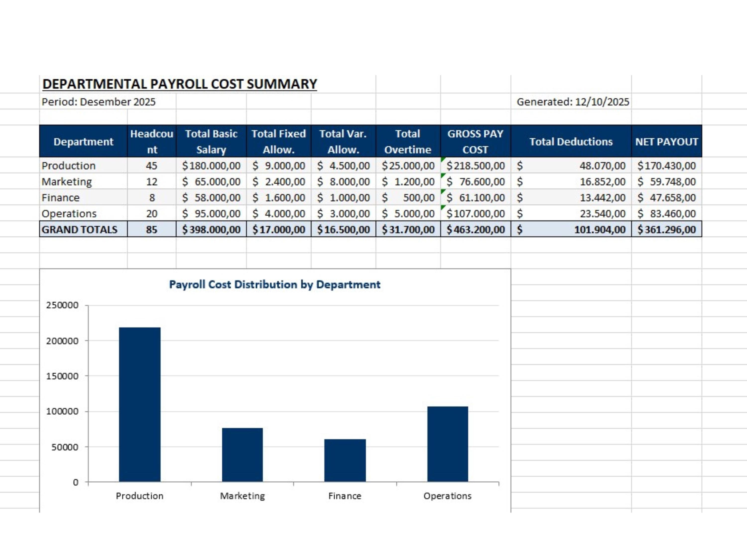The height and width of the screenshot is (560, 747).
Task: Click the Department column header
Action: click(83, 141)
